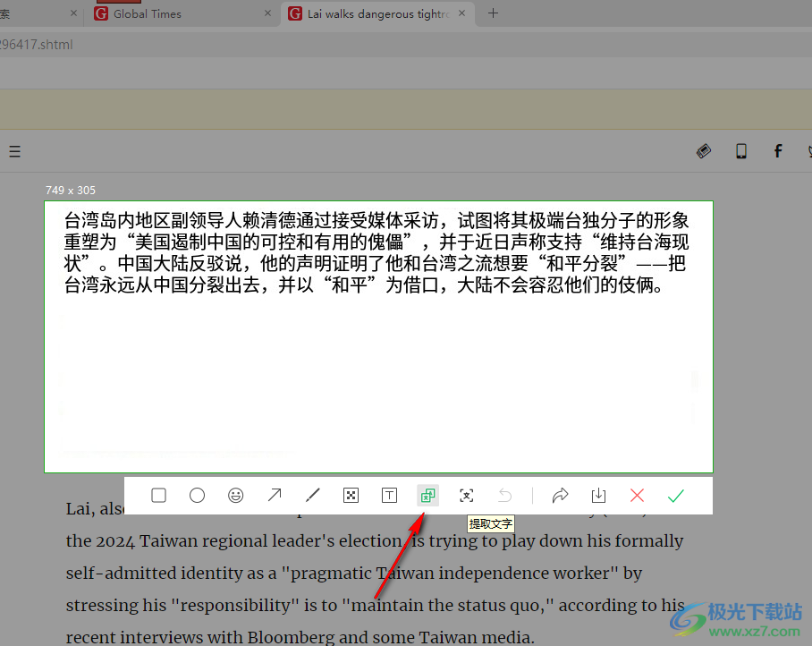
Task: Select the rectangle annotation tool
Action: (158, 495)
